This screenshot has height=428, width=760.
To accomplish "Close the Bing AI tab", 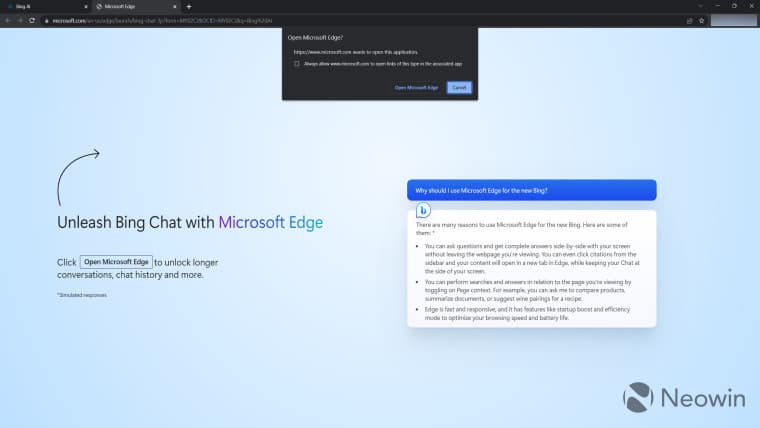I will point(86,7).
